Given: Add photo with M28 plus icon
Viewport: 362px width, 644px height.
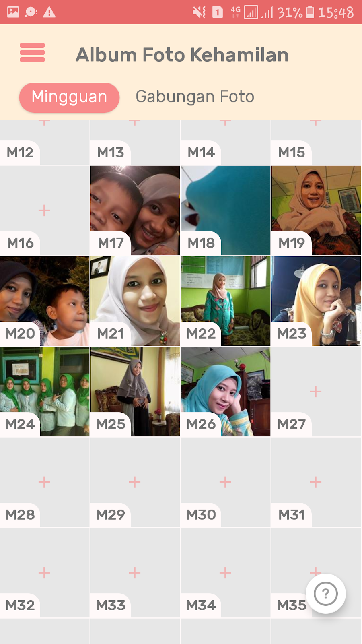Looking at the screenshot, I should (x=44, y=482).
